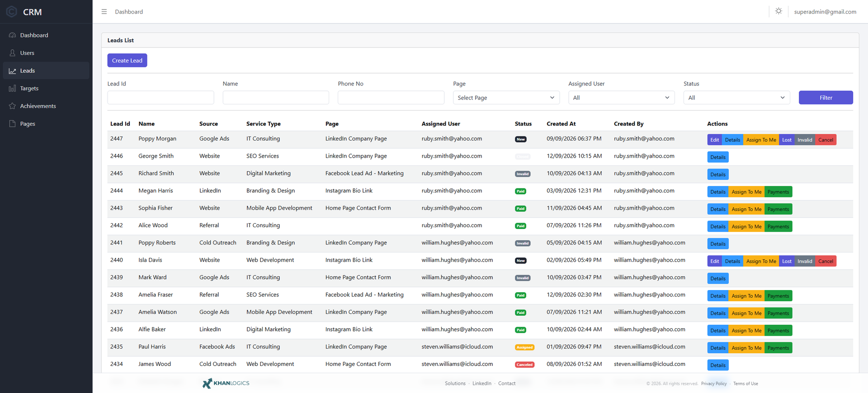Expand the Assigned User dropdown

(622, 98)
